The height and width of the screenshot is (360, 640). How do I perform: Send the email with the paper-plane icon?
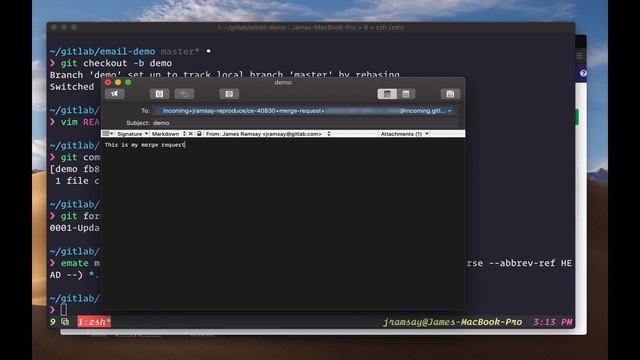coord(115,94)
